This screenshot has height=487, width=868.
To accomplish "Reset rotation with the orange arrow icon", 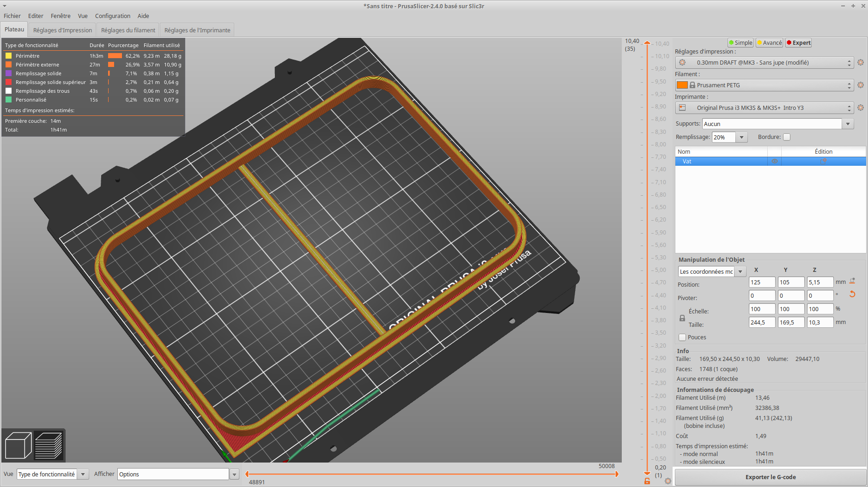I will [852, 295].
